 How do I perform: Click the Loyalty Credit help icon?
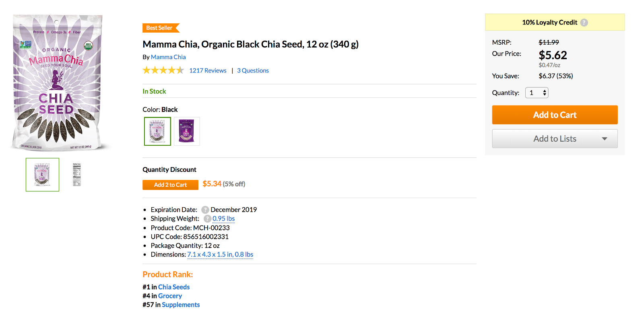tap(584, 23)
